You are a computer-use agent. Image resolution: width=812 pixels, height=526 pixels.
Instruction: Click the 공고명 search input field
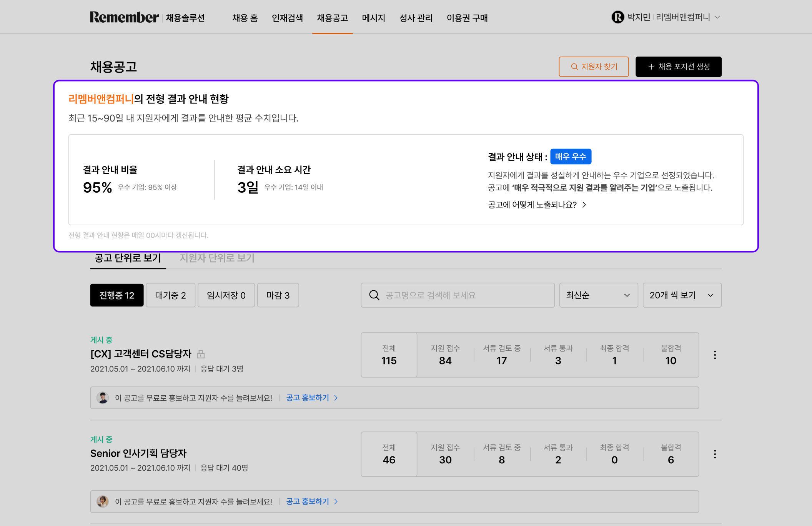click(458, 295)
